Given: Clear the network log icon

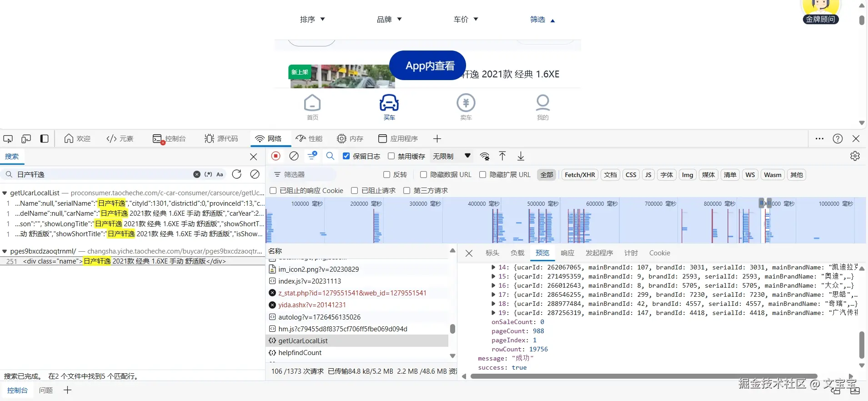Looking at the screenshot, I should pos(294,156).
